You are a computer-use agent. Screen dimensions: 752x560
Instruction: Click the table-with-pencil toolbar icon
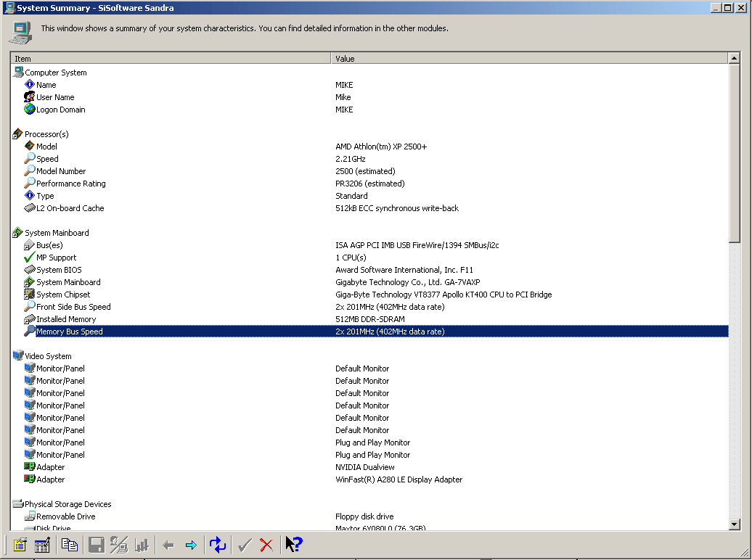point(42,545)
